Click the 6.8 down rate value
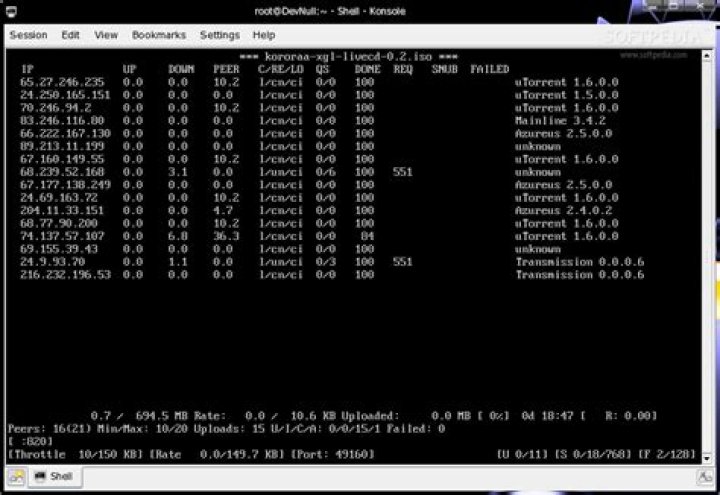The width and height of the screenshot is (720, 495). [x=178, y=236]
